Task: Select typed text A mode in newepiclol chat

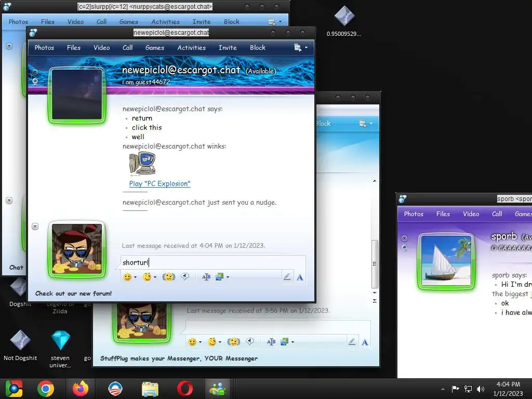Action: pos(300,277)
